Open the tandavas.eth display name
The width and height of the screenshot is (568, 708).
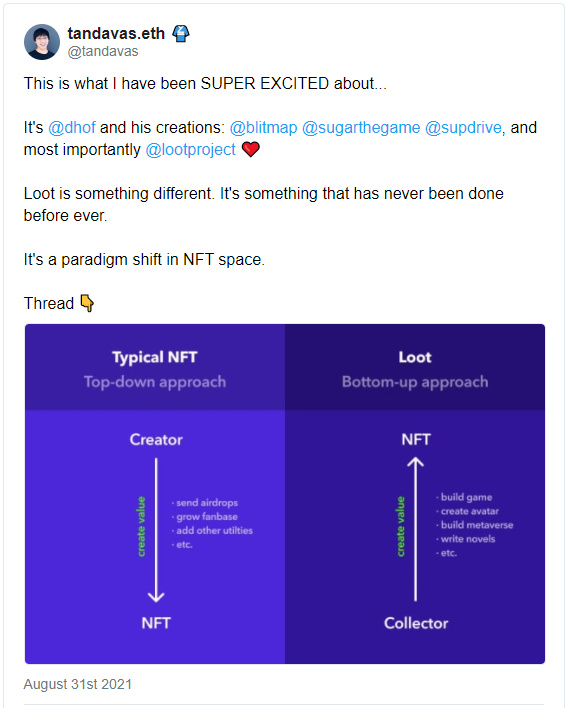point(116,33)
